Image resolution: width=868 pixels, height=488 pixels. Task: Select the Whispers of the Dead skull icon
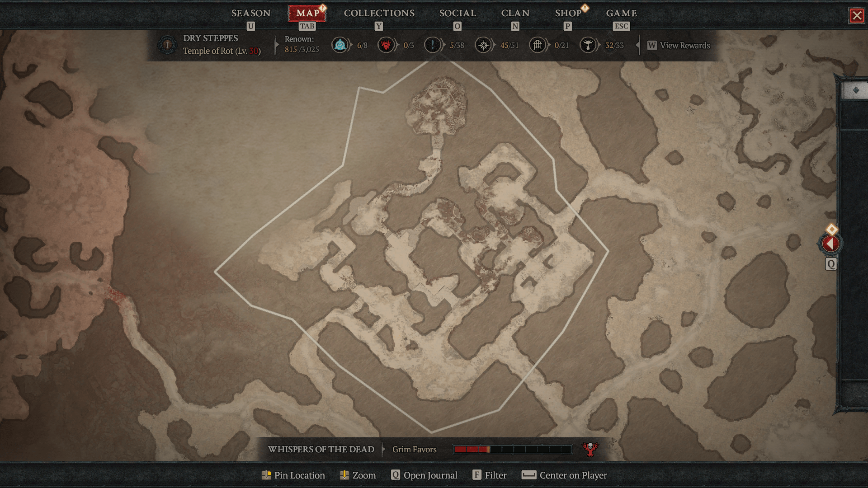tap(590, 449)
